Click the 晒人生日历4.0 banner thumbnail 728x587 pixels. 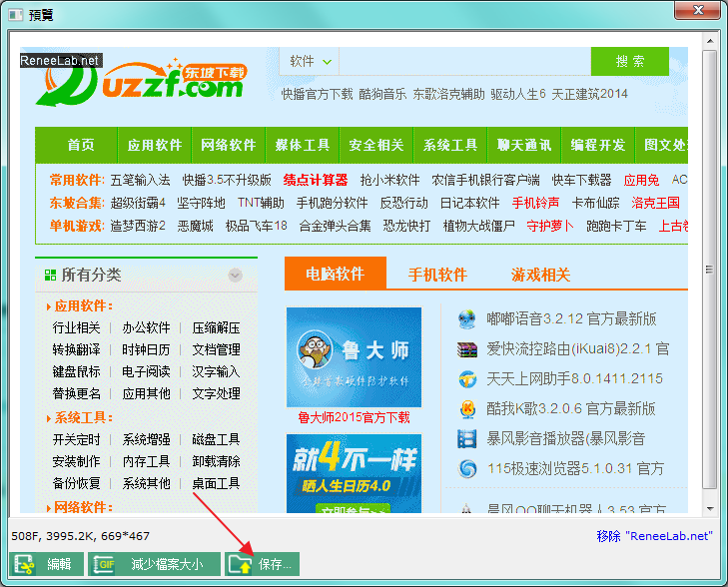coord(354,473)
